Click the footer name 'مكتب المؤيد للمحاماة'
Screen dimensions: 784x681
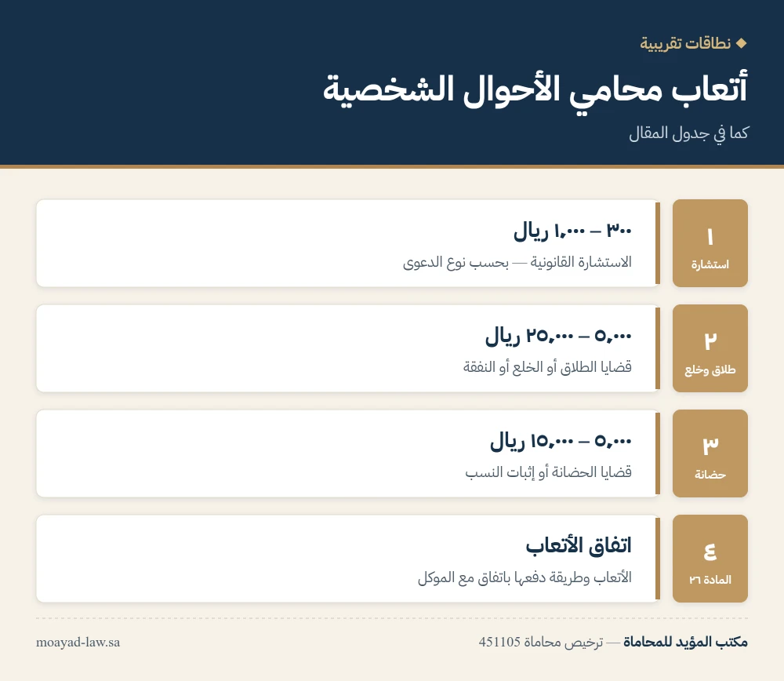tap(685, 642)
